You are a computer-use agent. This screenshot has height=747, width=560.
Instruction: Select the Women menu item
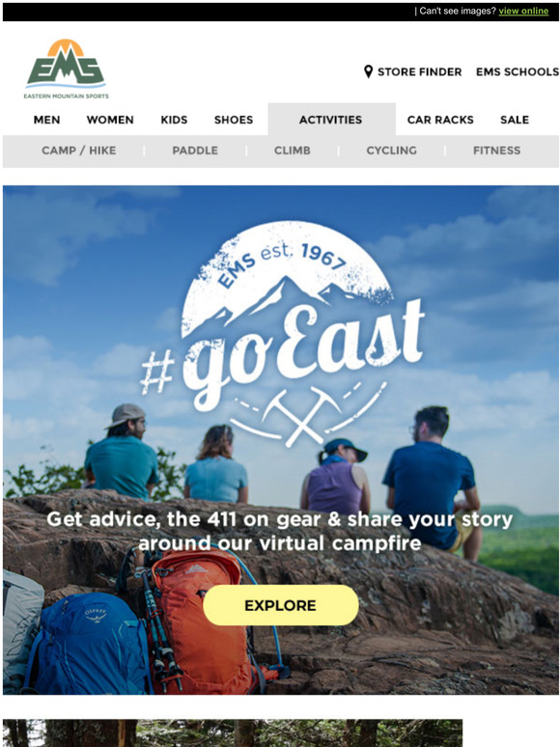click(x=110, y=120)
